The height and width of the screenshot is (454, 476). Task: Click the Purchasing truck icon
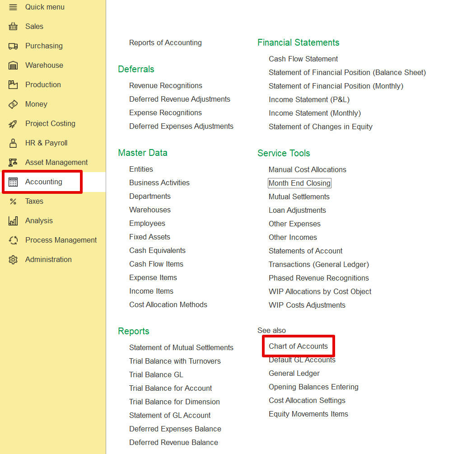pos(13,46)
